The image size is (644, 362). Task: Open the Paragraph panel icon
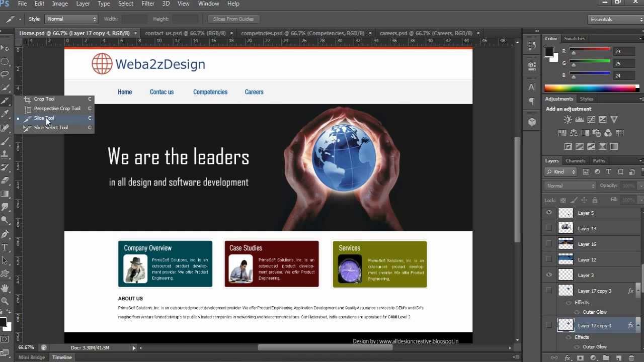coord(532,102)
